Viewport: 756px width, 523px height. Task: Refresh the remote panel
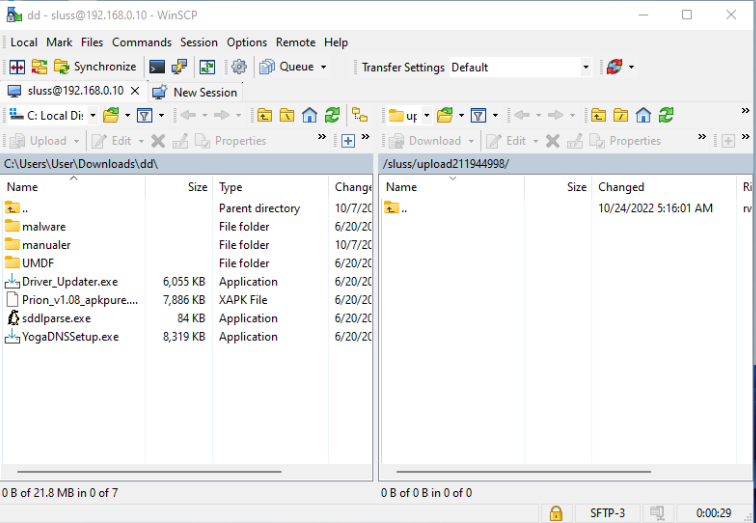click(x=666, y=116)
